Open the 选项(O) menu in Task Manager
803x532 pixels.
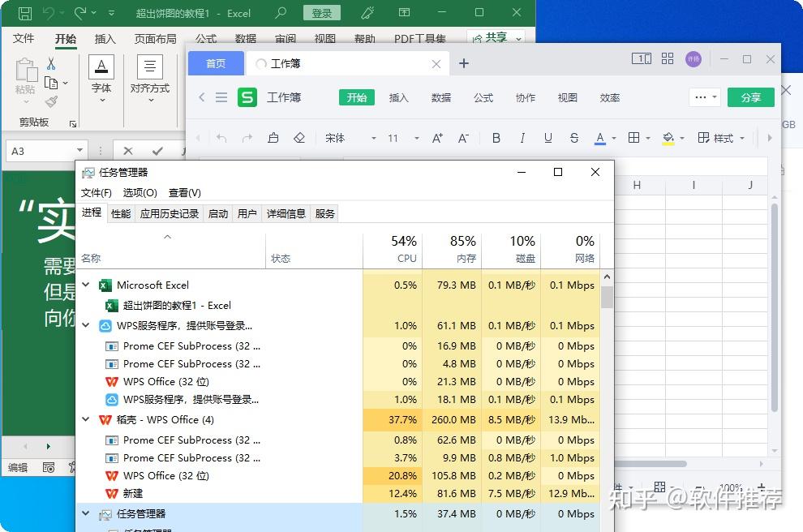140,192
